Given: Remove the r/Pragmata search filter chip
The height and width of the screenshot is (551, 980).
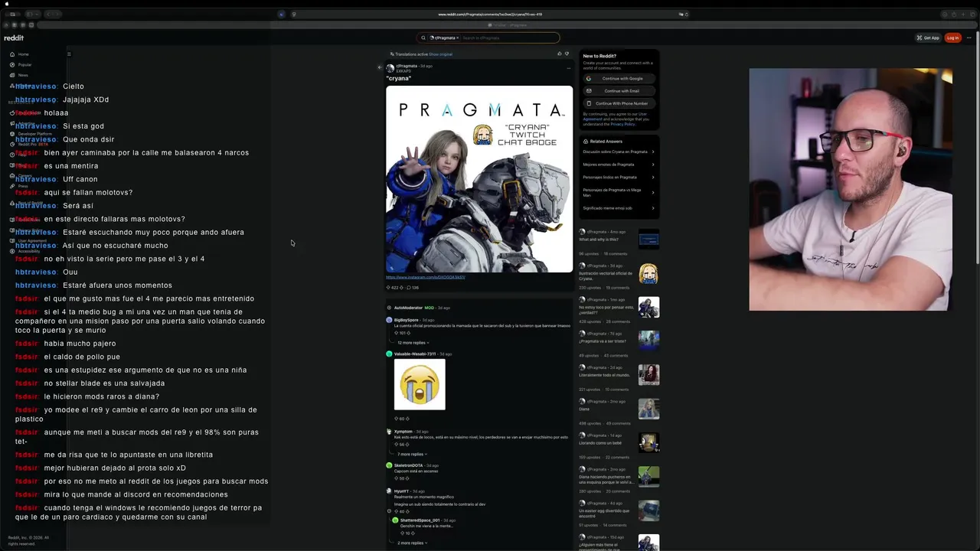Looking at the screenshot, I should [457, 37].
